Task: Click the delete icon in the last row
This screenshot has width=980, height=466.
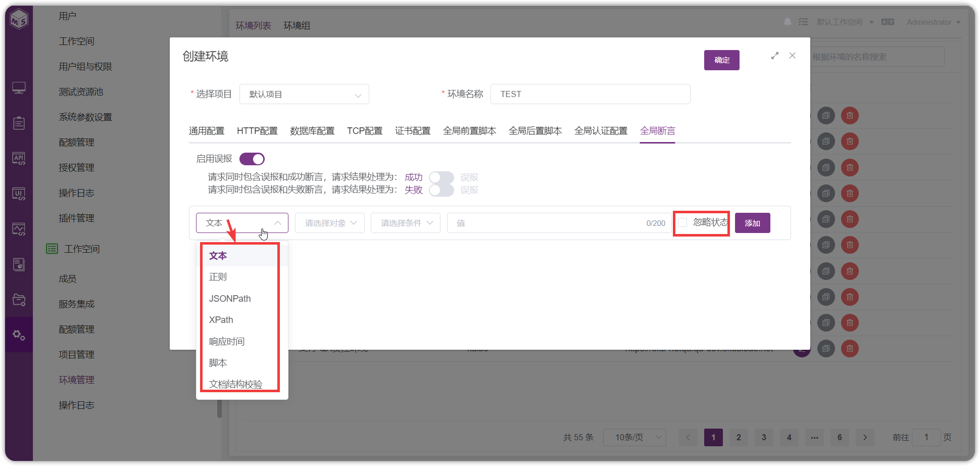Action: 850,348
